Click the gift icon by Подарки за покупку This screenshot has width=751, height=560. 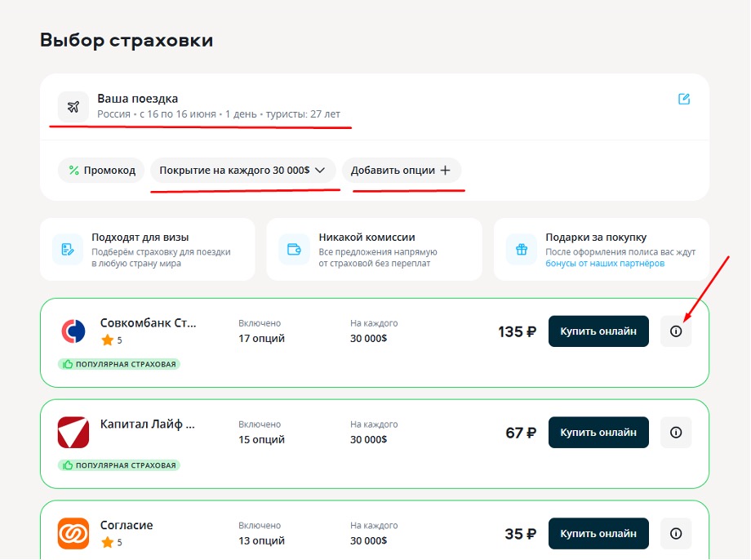point(522,250)
